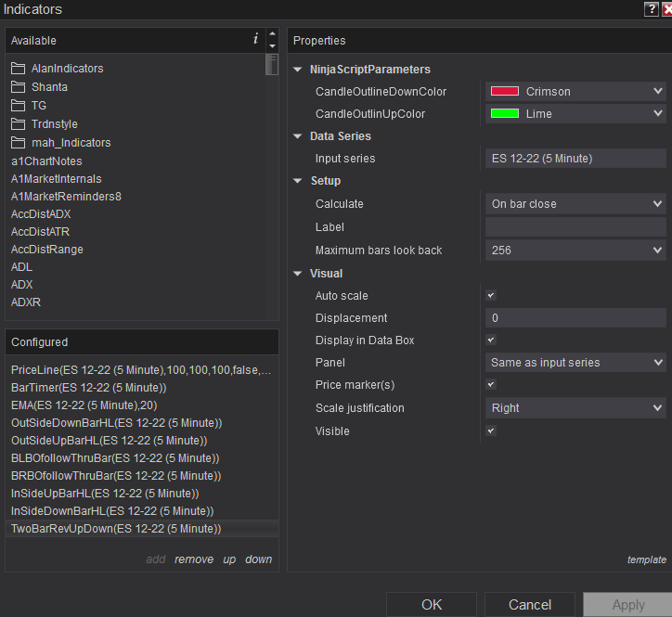The width and height of the screenshot is (672, 617).
Task: Select configured BarTimer indicator
Action: tap(141, 387)
